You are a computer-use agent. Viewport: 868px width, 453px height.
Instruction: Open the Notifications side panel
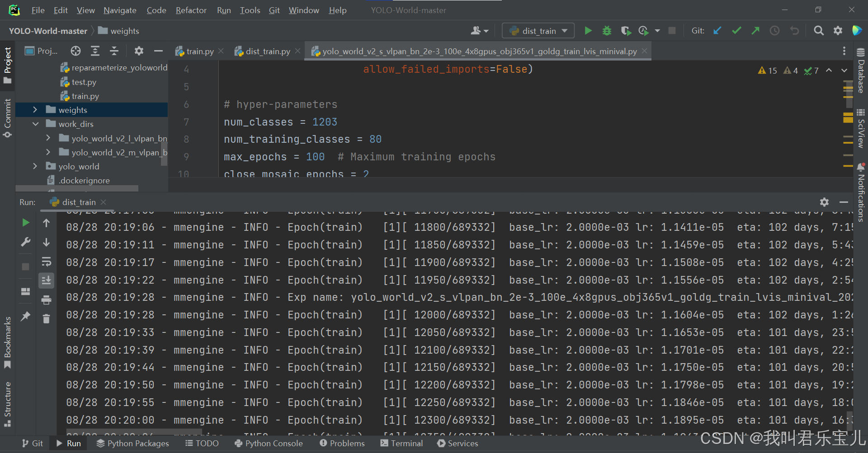(x=861, y=192)
